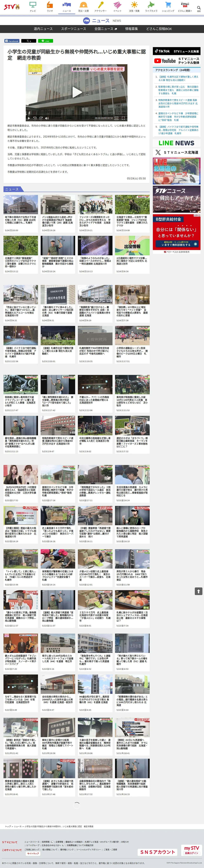Rewind video 10 seconds
The height and width of the screenshot is (868, 204).
(34, 118)
